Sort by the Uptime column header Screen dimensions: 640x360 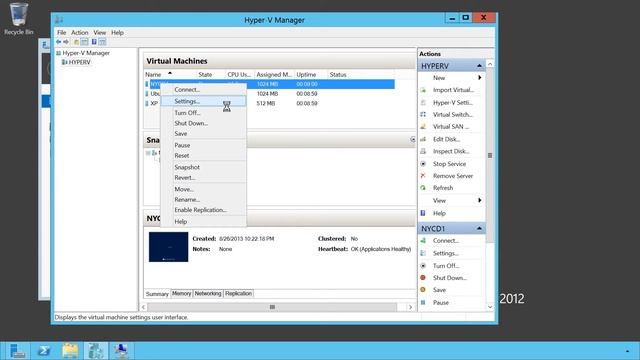pyautogui.click(x=311, y=75)
